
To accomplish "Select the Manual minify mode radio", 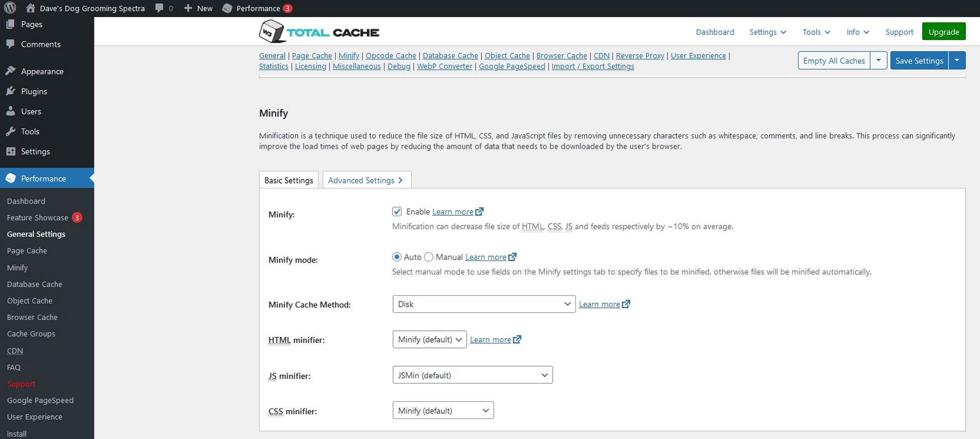I will pyautogui.click(x=429, y=257).
